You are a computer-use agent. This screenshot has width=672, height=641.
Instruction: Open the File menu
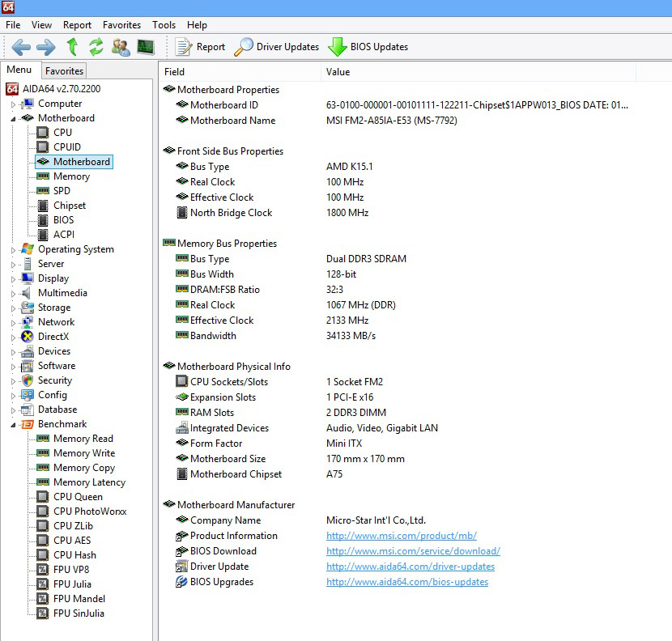tap(13, 25)
